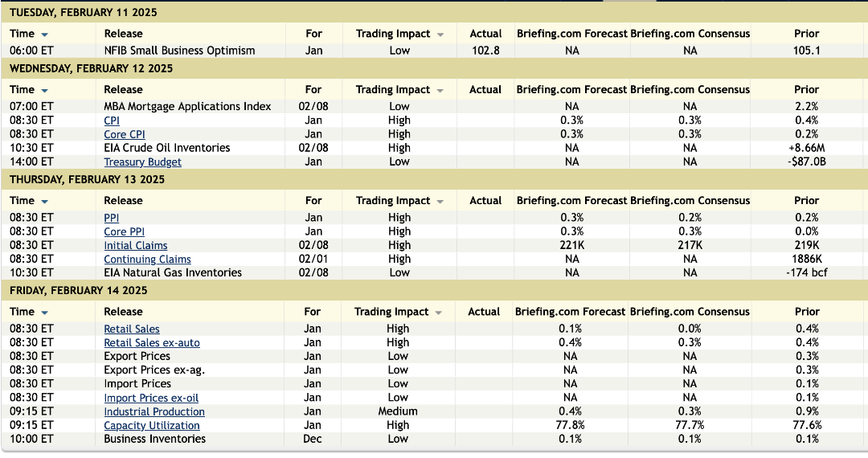The image size is (868, 458).
Task: Click the Retail Sales ex-auto link
Action: [152, 343]
